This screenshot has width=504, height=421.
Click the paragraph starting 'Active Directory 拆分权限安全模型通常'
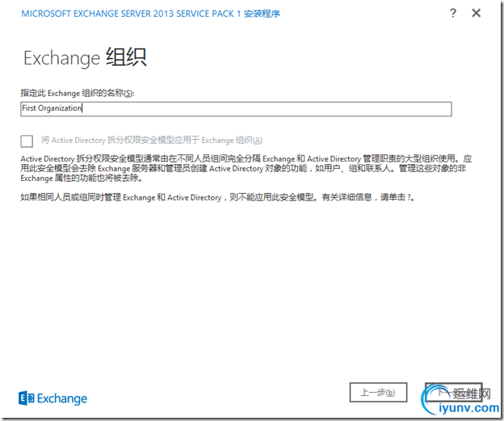(x=246, y=168)
